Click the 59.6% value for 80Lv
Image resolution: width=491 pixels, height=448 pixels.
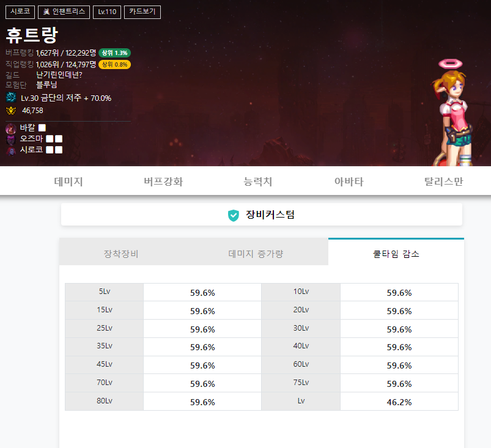[x=202, y=402]
